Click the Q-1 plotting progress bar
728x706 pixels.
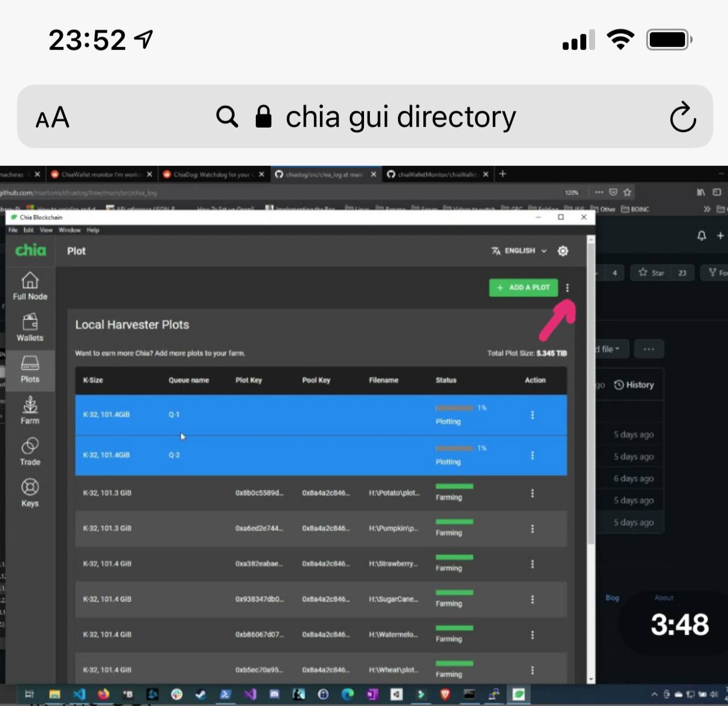click(x=454, y=408)
